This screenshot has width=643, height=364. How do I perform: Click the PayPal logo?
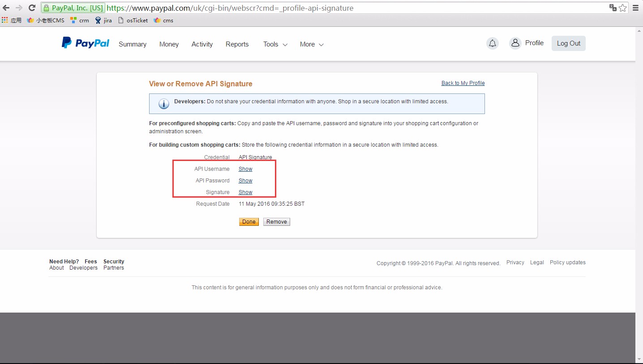(x=86, y=43)
